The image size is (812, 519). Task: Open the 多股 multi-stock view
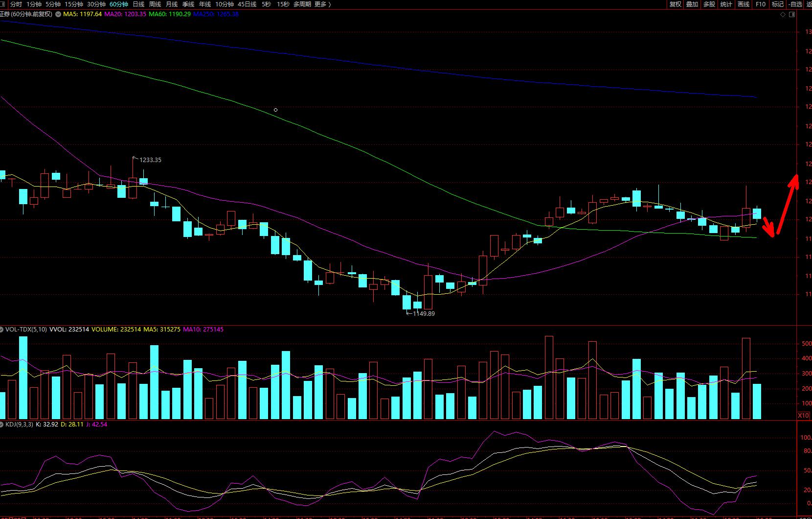click(709, 4)
